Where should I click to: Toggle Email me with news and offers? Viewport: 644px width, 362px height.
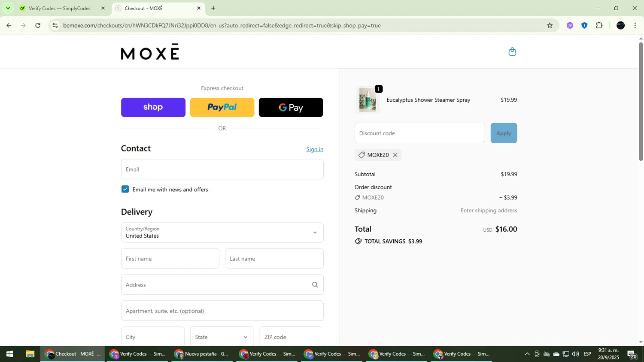click(x=125, y=189)
